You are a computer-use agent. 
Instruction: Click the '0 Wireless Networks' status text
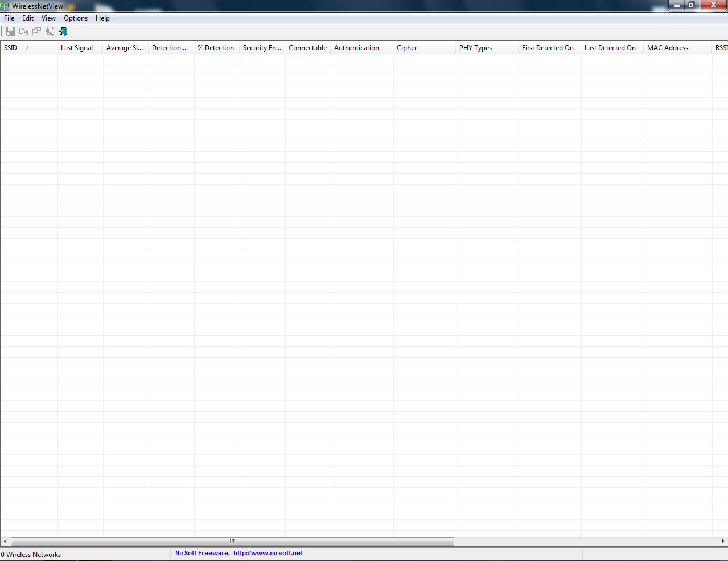(x=31, y=555)
